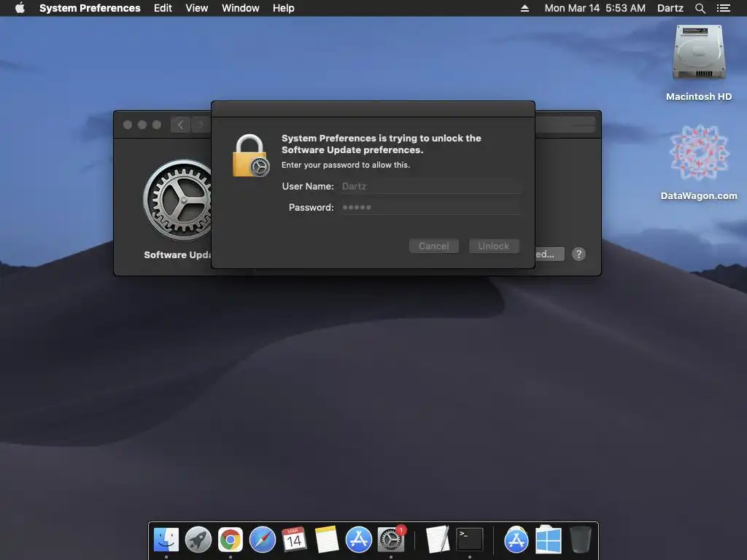Viewport: 747px width, 560px height.
Task: Click the date and time display
Action: pos(595,8)
